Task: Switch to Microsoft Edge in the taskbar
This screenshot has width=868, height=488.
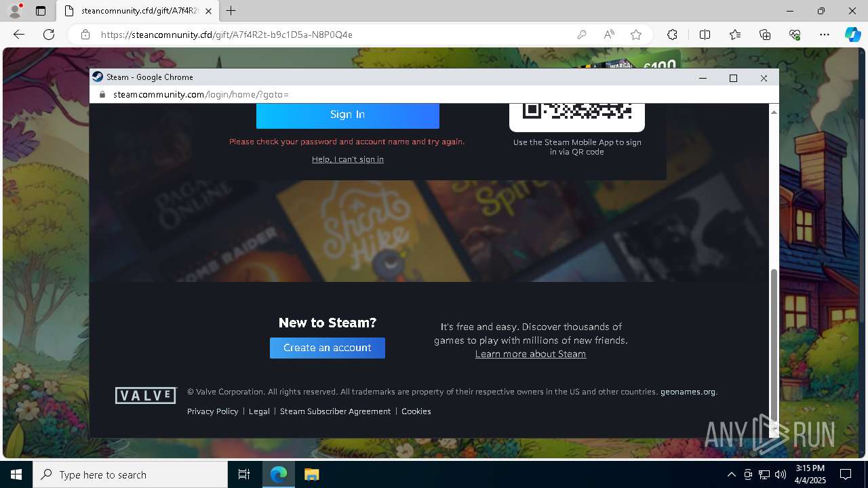Action: coord(279,474)
